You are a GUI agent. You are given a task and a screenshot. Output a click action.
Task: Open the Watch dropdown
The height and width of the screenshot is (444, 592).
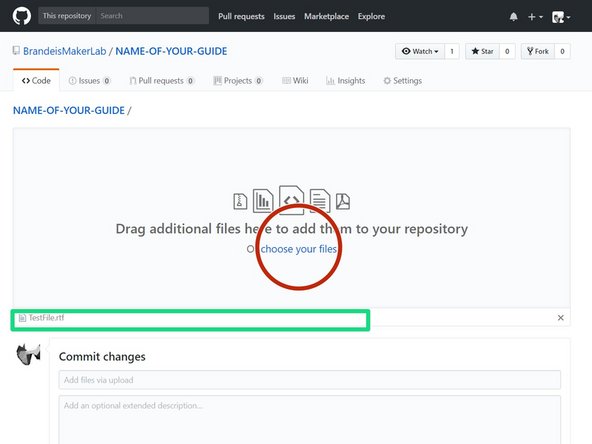click(x=420, y=51)
